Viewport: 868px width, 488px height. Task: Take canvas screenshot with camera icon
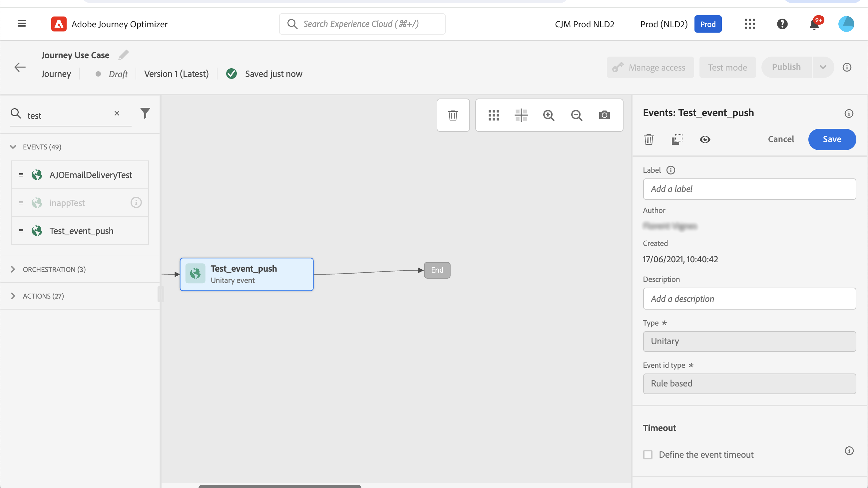[604, 115]
